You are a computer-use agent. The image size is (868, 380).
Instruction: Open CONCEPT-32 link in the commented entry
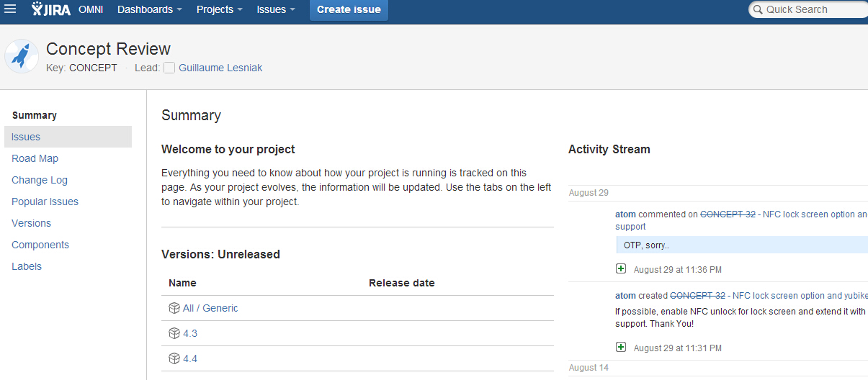(728, 214)
